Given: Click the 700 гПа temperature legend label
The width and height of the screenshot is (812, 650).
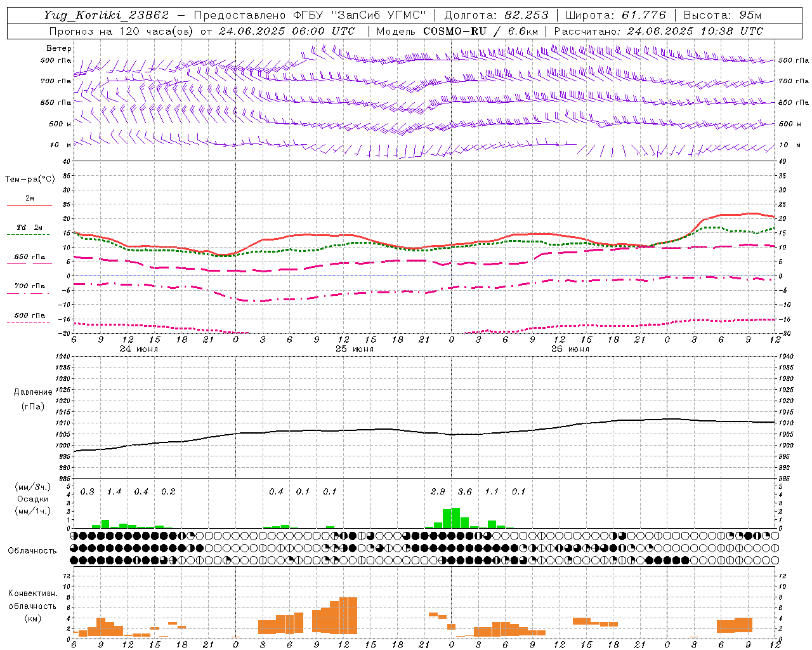Looking at the screenshot, I should [30, 286].
